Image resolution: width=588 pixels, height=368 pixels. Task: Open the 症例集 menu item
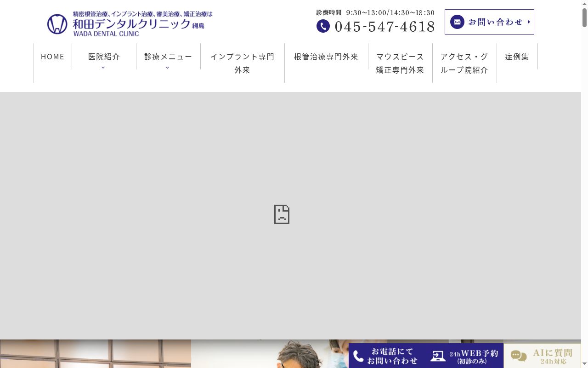517,57
